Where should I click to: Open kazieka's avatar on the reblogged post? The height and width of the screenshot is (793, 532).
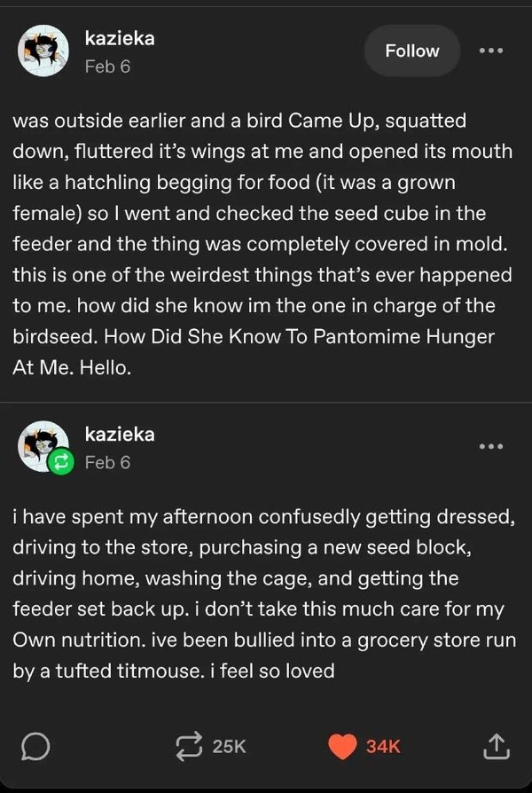click(43, 445)
